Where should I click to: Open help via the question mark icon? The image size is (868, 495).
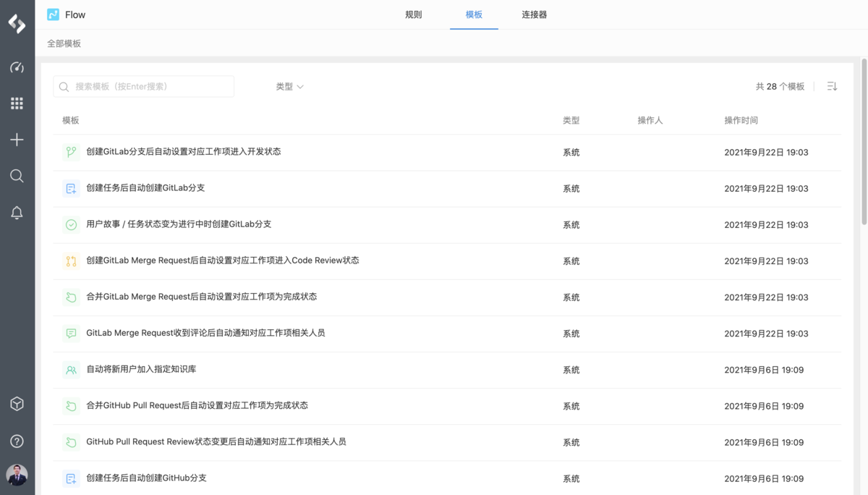point(17,440)
